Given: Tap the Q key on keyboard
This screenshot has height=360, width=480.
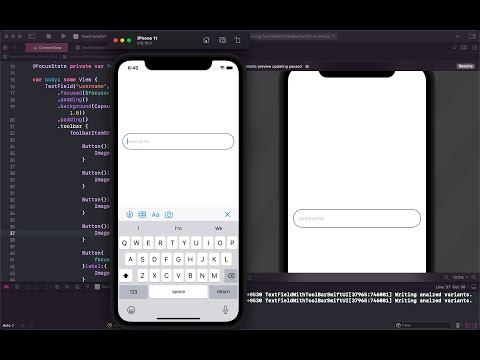Looking at the screenshot, I should [124, 243].
